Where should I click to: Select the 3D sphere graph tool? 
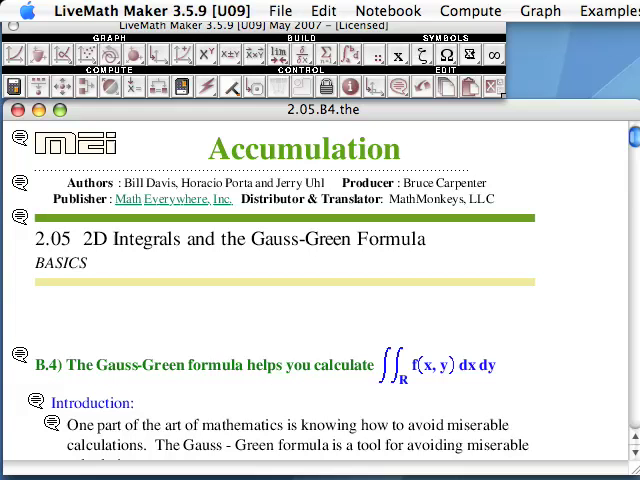[134, 54]
